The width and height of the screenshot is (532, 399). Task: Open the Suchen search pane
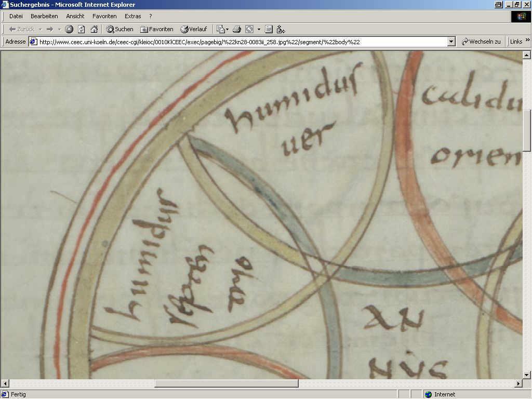tap(120, 29)
